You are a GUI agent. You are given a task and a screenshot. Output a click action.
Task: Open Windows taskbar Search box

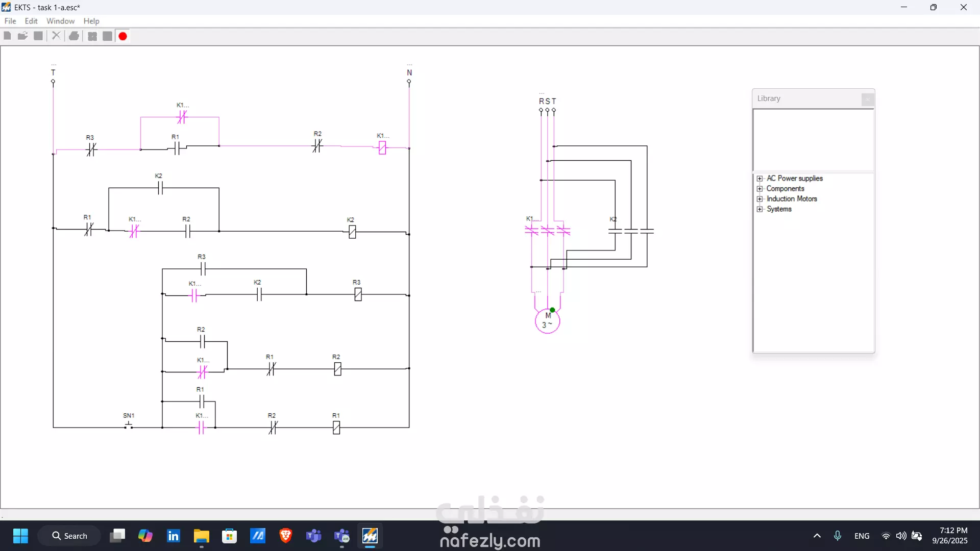(69, 536)
